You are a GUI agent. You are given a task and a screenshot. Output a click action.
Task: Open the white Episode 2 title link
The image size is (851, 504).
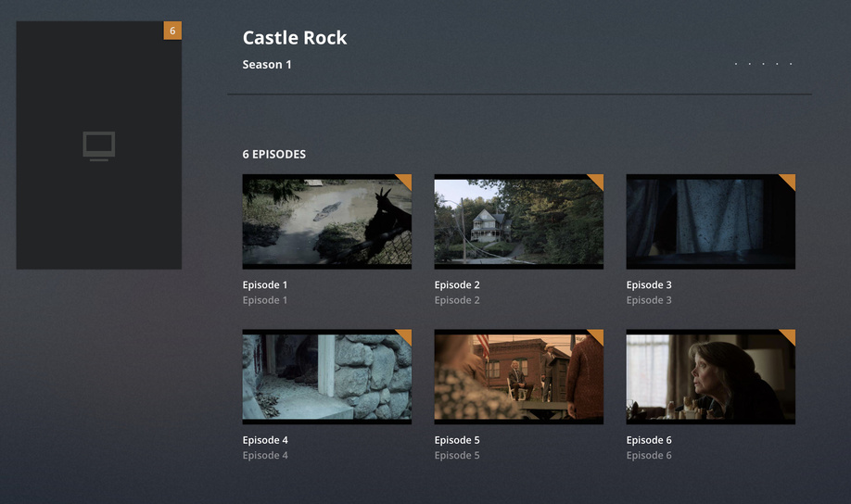click(457, 284)
